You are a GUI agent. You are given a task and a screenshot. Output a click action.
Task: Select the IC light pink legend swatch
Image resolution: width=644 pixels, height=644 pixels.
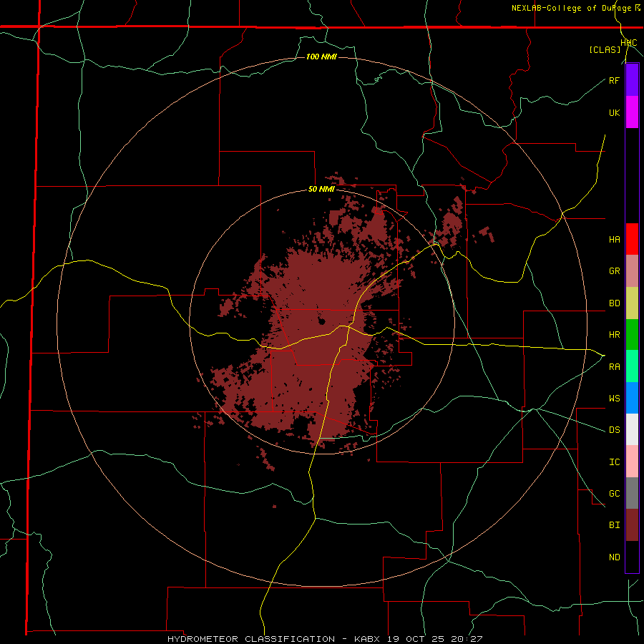[632, 462]
